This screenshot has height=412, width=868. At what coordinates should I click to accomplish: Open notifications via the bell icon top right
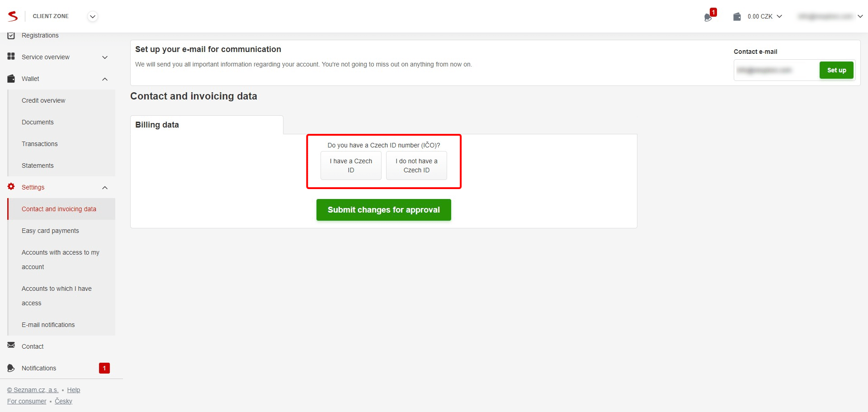click(x=708, y=17)
